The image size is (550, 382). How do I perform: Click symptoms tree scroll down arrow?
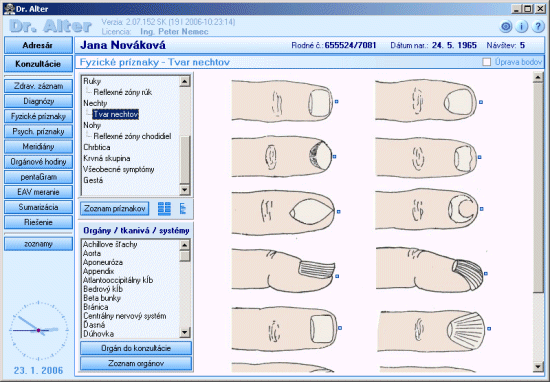(185, 190)
